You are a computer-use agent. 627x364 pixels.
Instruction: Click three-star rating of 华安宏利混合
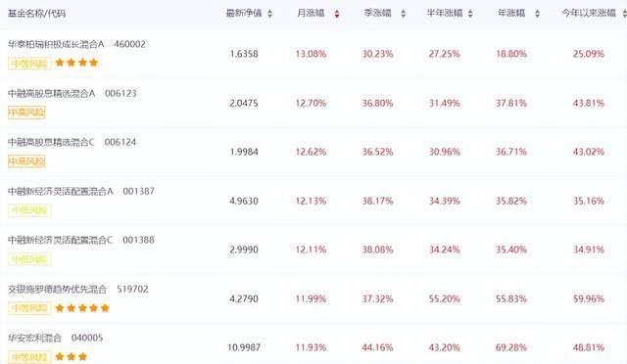pyautogui.click(x=72, y=357)
